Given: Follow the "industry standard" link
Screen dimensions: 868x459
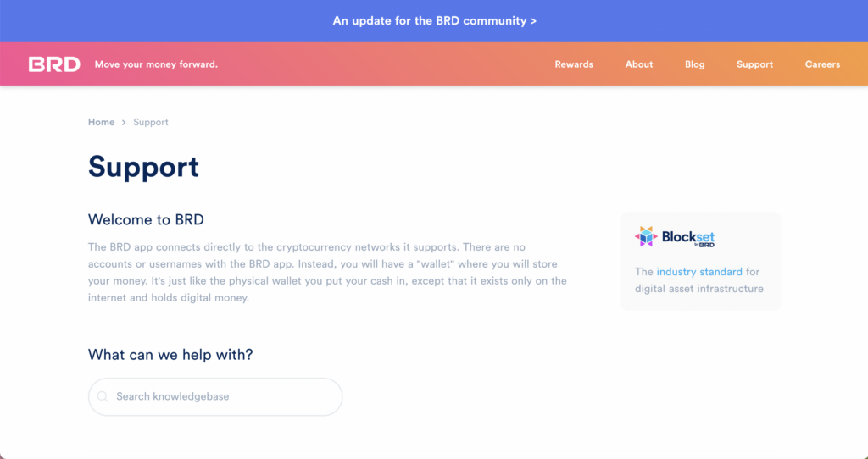Looking at the screenshot, I should tap(699, 272).
